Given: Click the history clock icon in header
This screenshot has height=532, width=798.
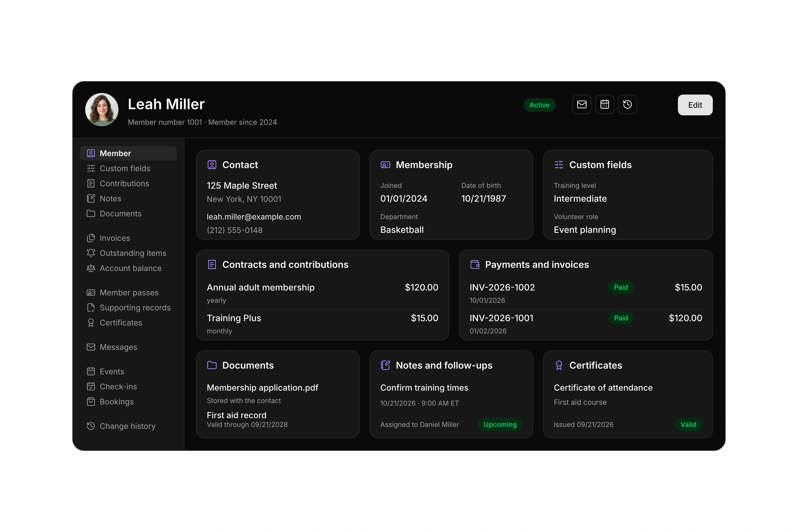Looking at the screenshot, I should click(x=627, y=104).
